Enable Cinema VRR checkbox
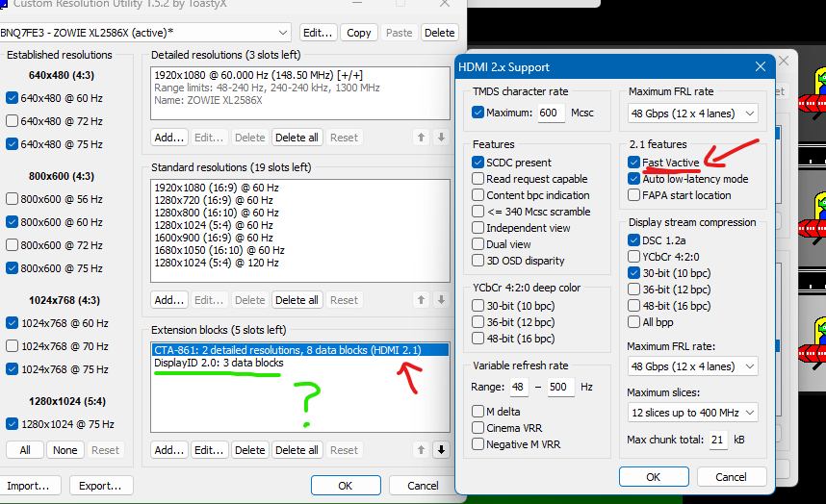Viewport: 826px width, 504px height. coord(478,428)
